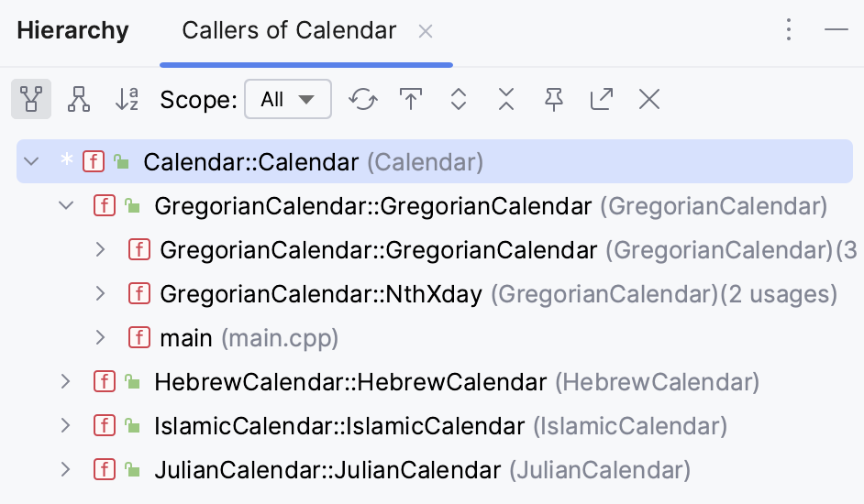Viewport: 864px width, 504px height.
Task: Switch to the callee hierarchy view
Action: pos(79,99)
